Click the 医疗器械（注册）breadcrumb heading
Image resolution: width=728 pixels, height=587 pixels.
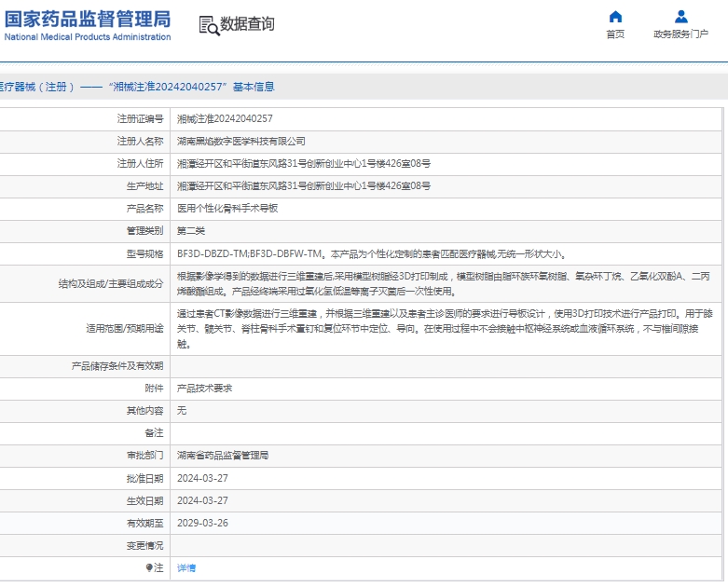(x=137, y=87)
